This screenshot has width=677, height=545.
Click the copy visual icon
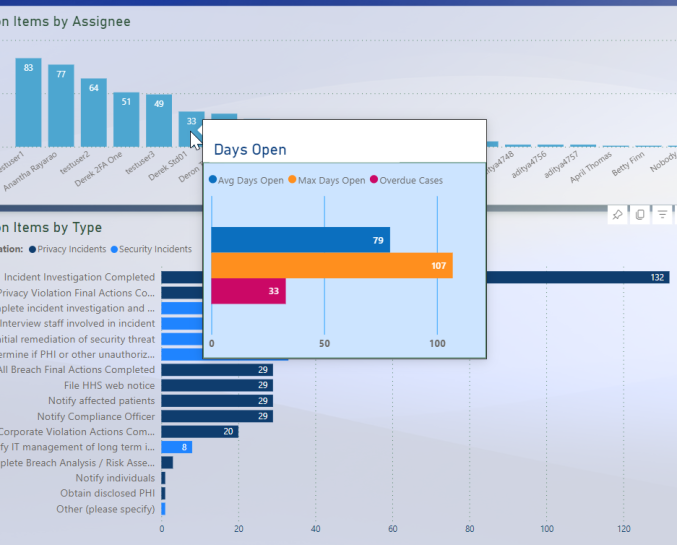pyautogui.click(x=640, y=215)
